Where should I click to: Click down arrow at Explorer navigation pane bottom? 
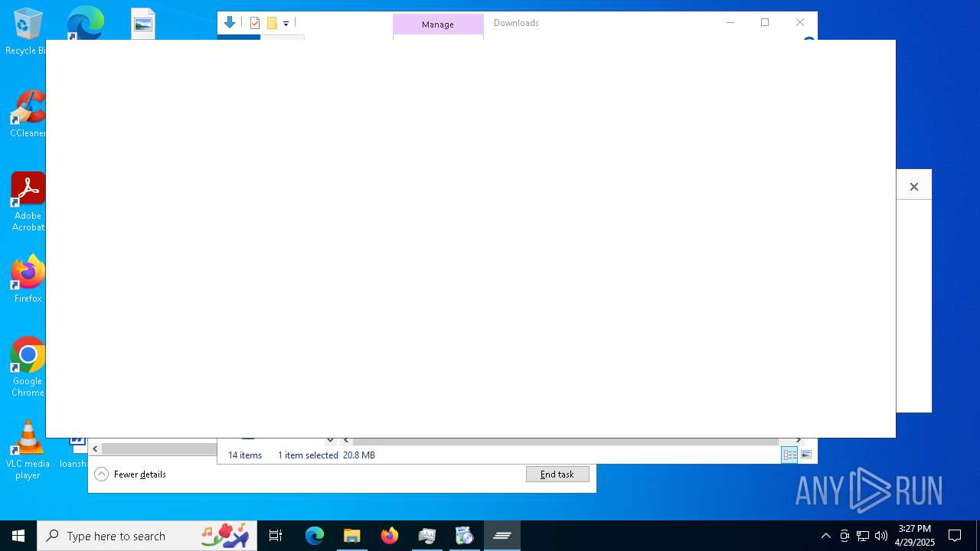[330, 440]
